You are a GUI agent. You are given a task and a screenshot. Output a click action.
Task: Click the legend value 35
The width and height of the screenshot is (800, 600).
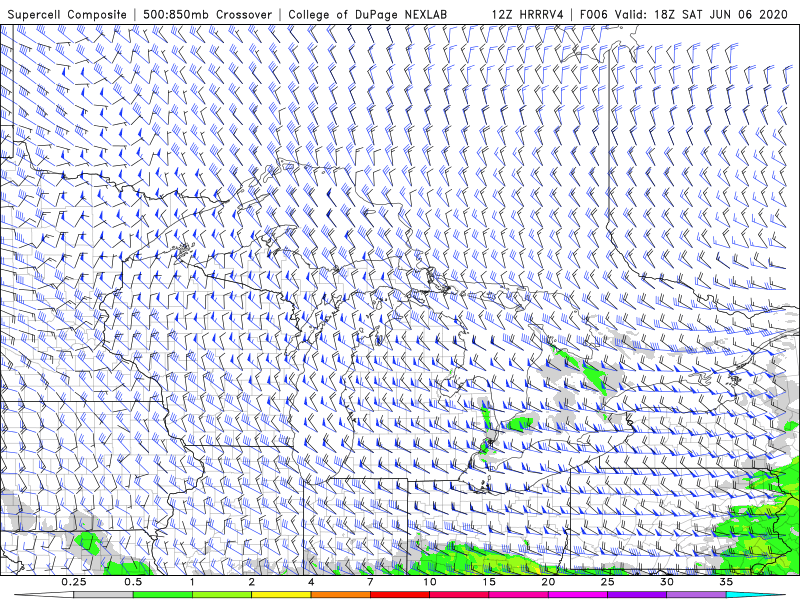[x=726, y=582]
